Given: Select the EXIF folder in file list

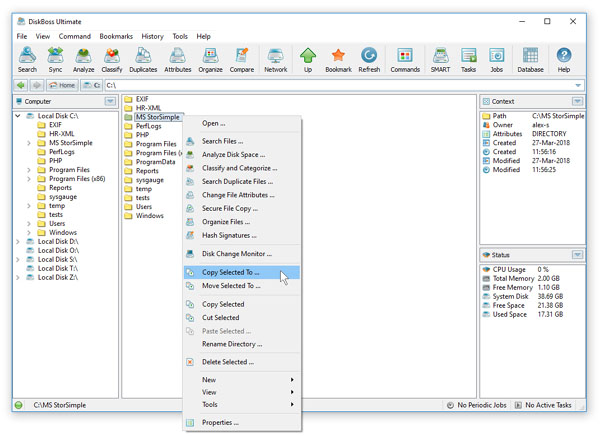Looking at the screenshot, I should (137, 99).
